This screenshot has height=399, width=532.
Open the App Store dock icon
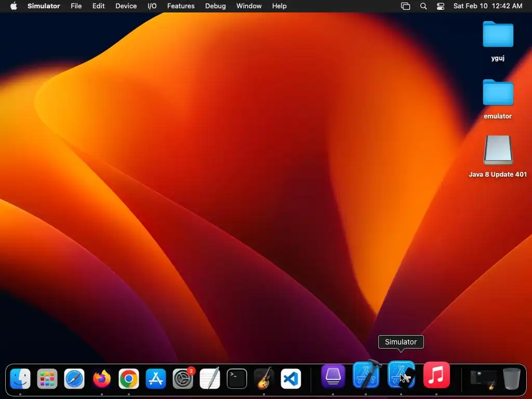tap(156, 378)
